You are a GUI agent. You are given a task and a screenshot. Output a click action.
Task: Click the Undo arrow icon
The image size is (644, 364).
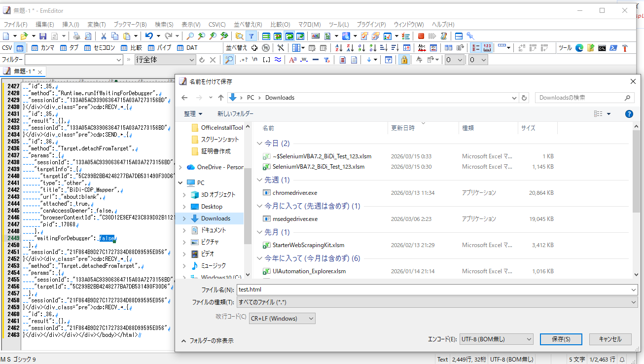point(149,36)
